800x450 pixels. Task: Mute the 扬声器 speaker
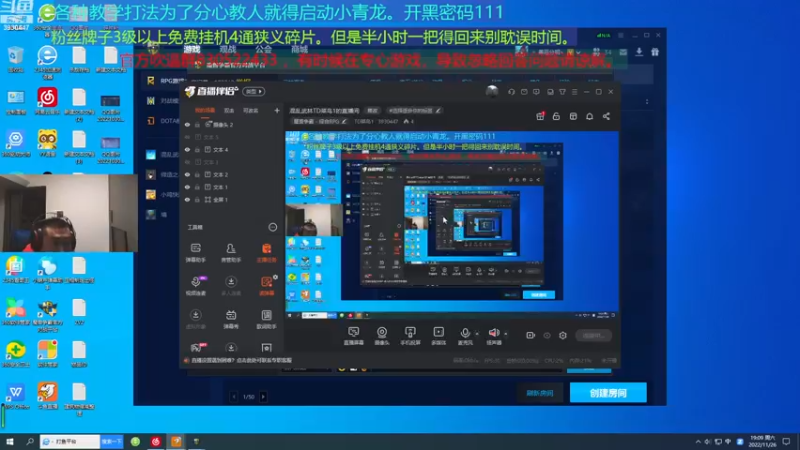(x=493, y=336)
